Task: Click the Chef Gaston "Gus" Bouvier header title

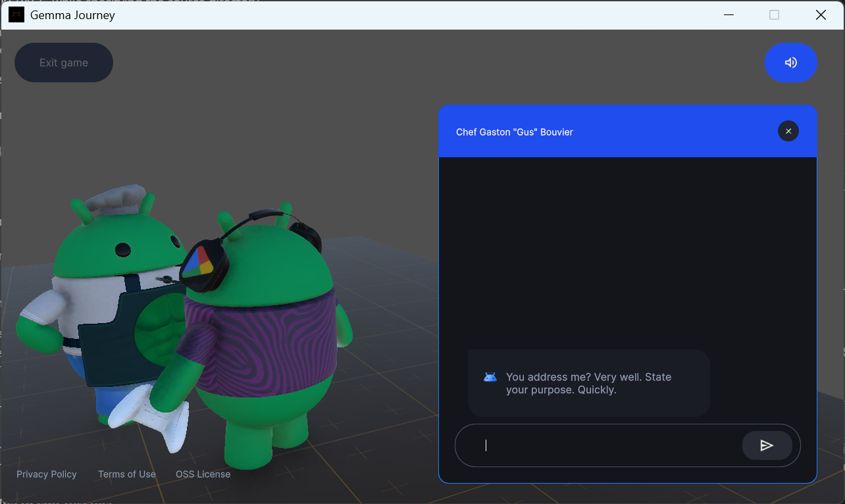Action: (514, 132)
